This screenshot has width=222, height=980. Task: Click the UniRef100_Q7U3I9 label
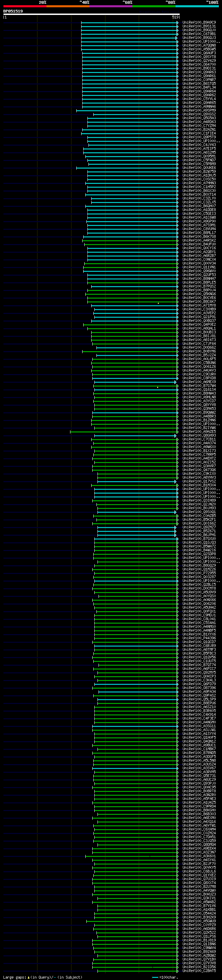[x=199, y=879]
